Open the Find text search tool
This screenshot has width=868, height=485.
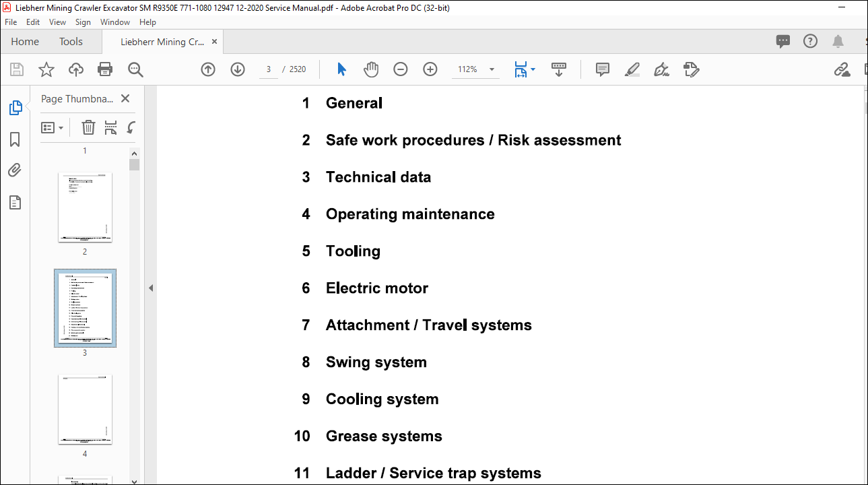[135, 69]
